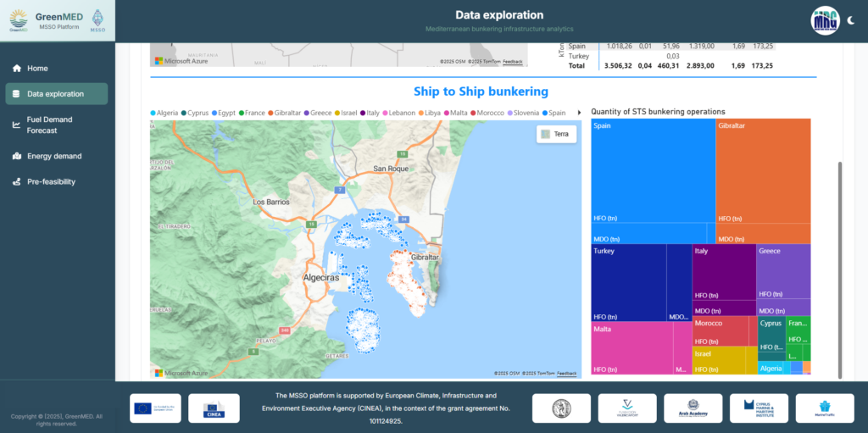
Task: Select the Turkey block in the treemap
Action: tap(628, 282)
